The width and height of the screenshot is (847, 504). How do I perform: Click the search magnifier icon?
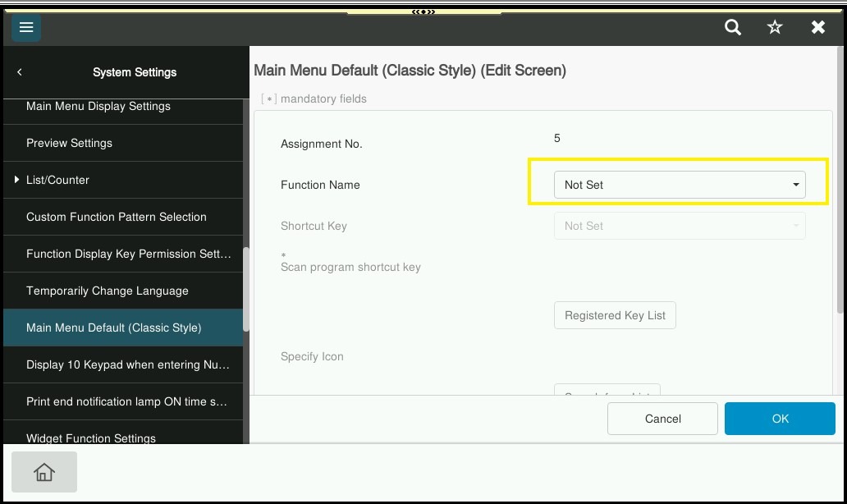pos(733,28)
